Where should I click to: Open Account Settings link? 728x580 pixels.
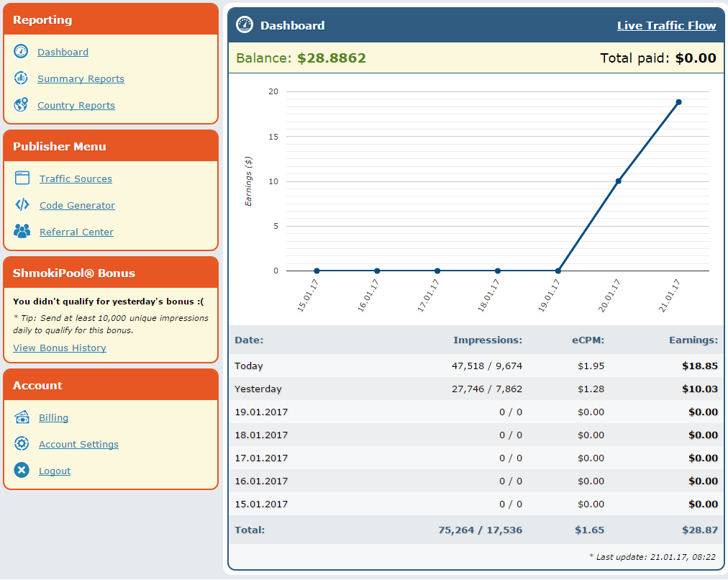coord(78,445)
